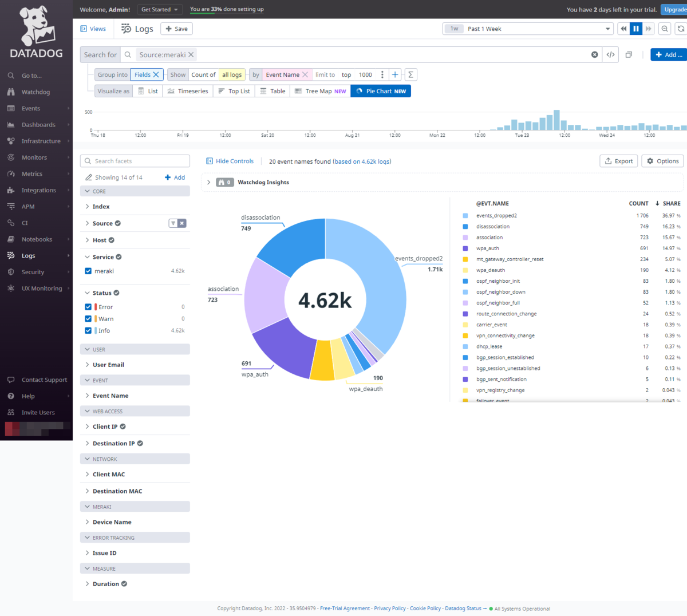The image size is (687, 616).
Task: Toggle the Error status checkbox
Action: (x=88, y=307)
